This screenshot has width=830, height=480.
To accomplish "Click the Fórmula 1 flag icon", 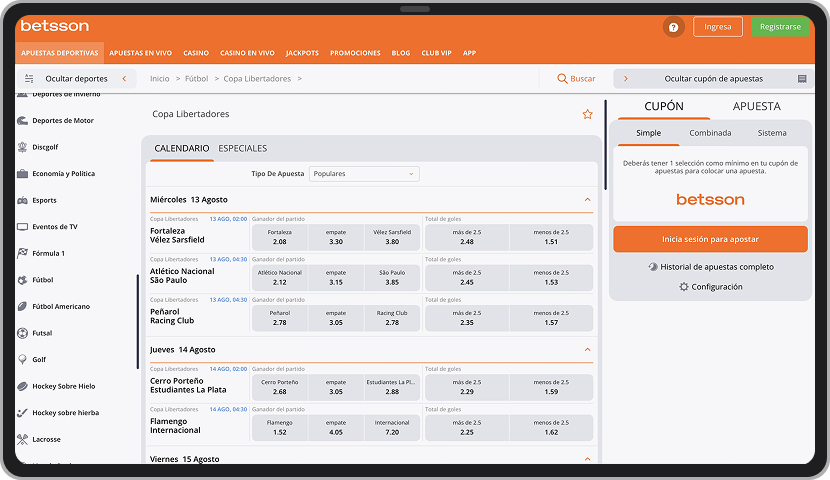I will pyautogui.click(x=22, y=253).
